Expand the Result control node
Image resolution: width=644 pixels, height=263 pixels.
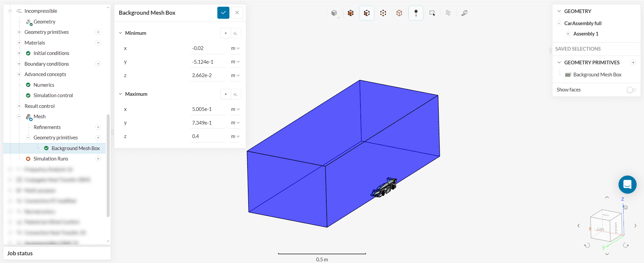click(19, 106)
